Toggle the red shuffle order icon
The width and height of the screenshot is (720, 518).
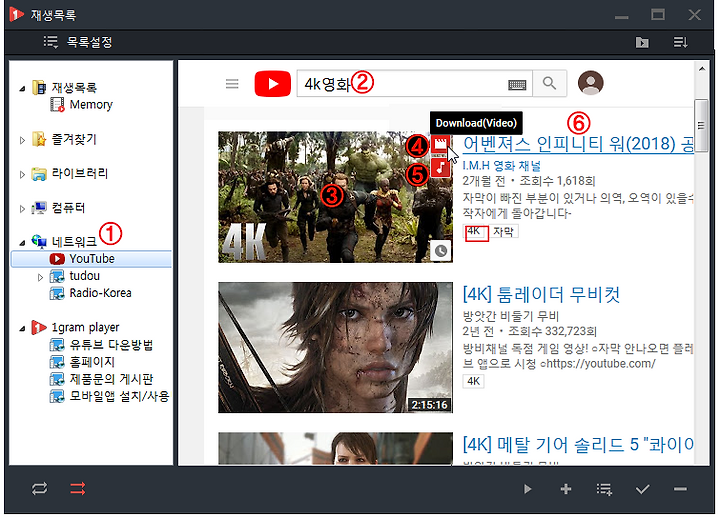pos(78,489)
